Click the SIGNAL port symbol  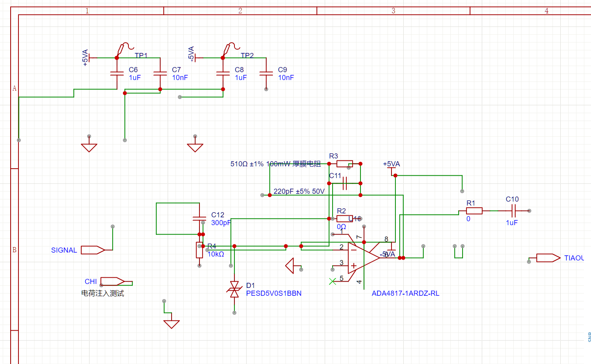click(x=93, y=250)
